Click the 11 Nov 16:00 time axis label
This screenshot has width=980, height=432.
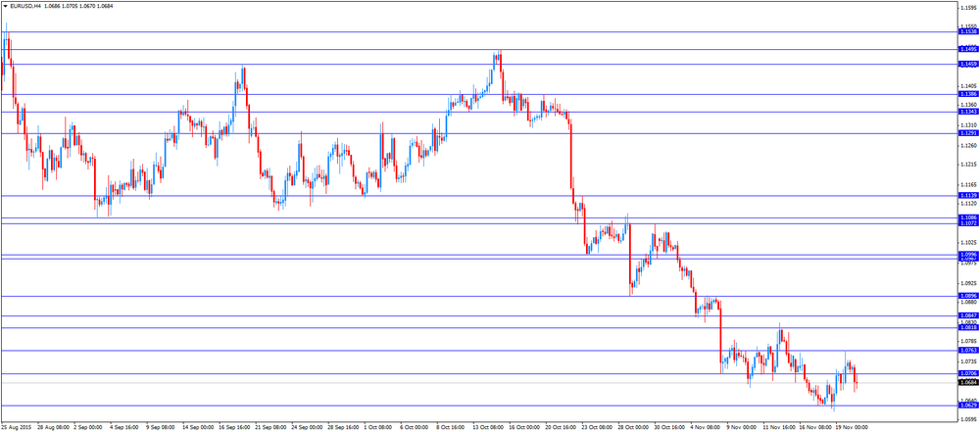coord(779,428)
